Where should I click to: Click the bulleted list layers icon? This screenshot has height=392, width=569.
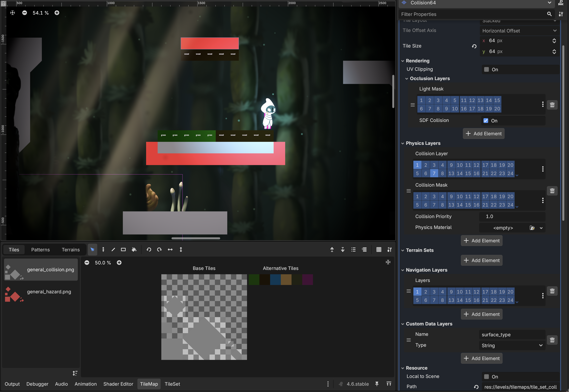[353, 250]
